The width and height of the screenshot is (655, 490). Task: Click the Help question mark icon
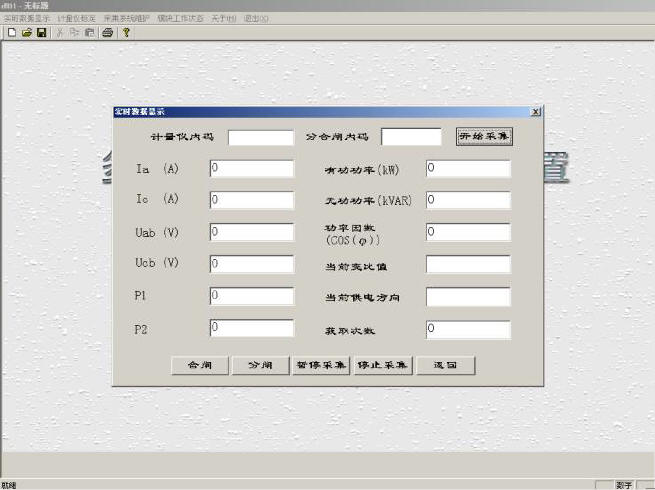[126, 32]
